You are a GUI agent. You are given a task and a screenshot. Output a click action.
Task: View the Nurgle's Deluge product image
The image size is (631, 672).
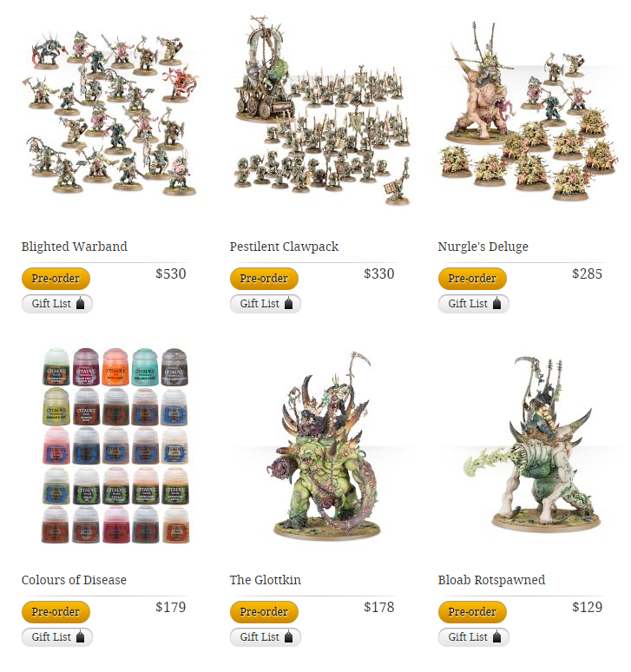click(528, 111)
